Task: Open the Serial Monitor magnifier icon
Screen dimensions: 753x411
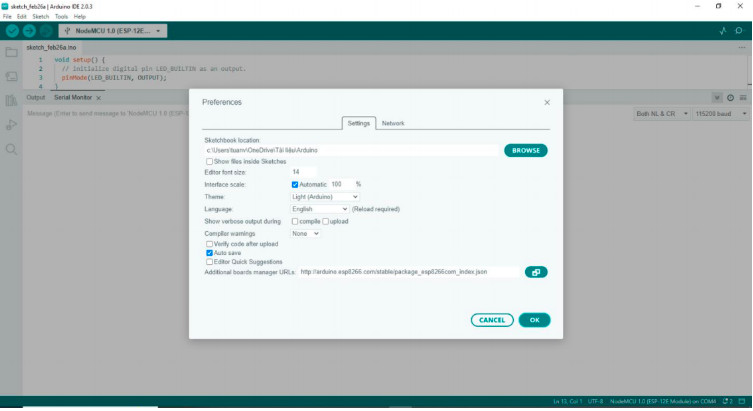Action: [739, 31]
